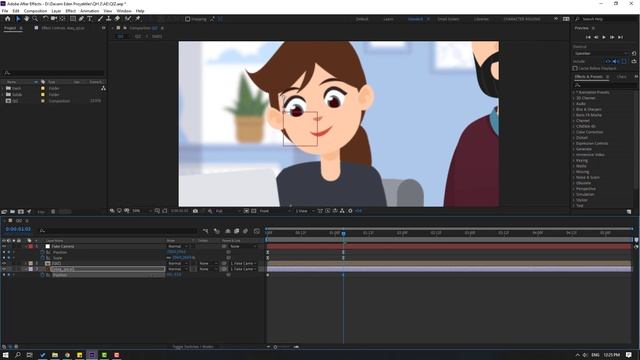Toggle the transparency grid button under viewer
The image size is (640, 360).
tap(253, 211)
